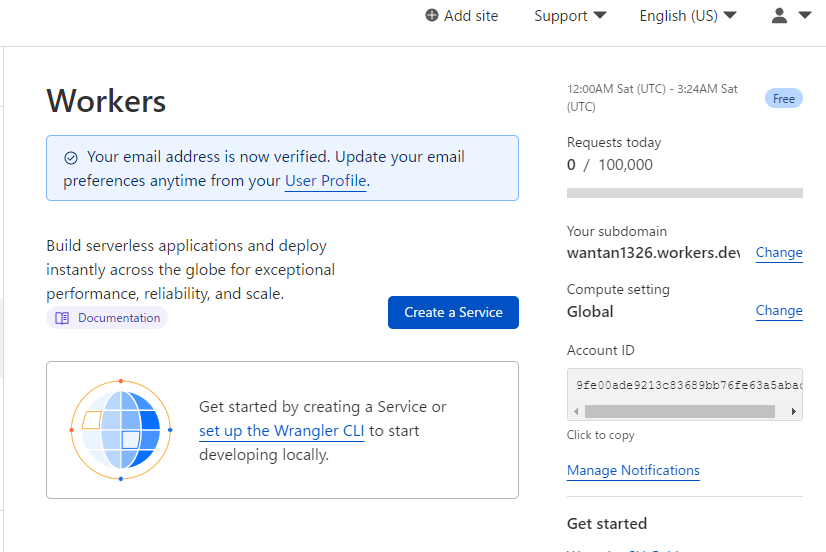
Task: Open the User Profile link
Action: pos(326,181)
